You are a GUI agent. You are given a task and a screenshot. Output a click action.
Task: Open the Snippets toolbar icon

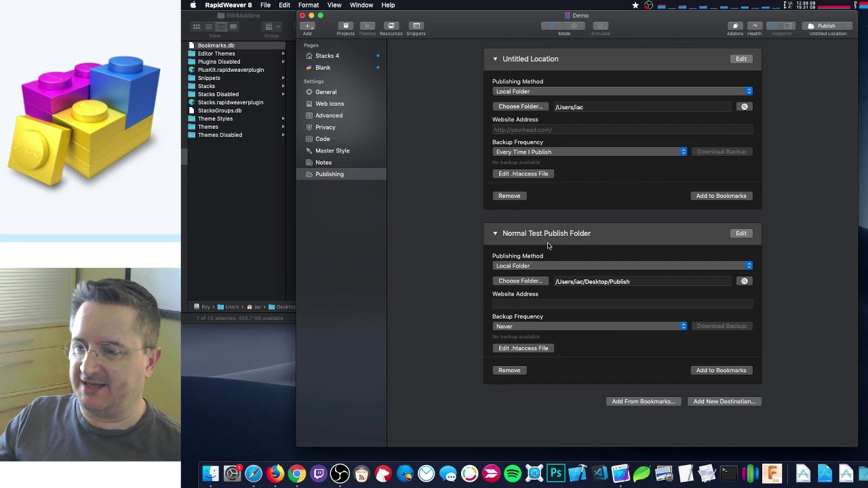click(x=416, y=26)
